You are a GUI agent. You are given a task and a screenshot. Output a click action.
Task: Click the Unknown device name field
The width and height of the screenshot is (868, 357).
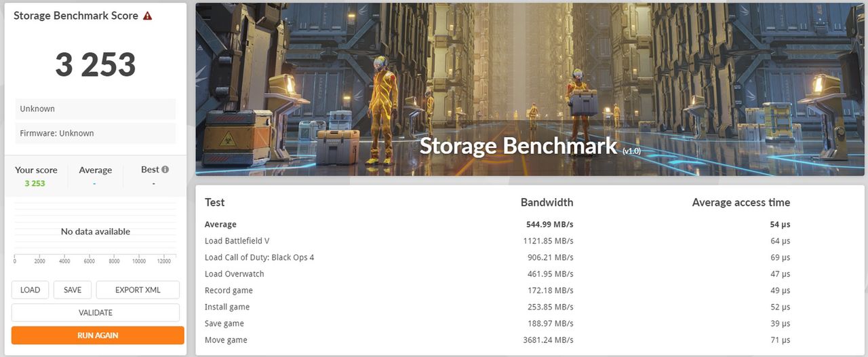[x=96, y=109]
